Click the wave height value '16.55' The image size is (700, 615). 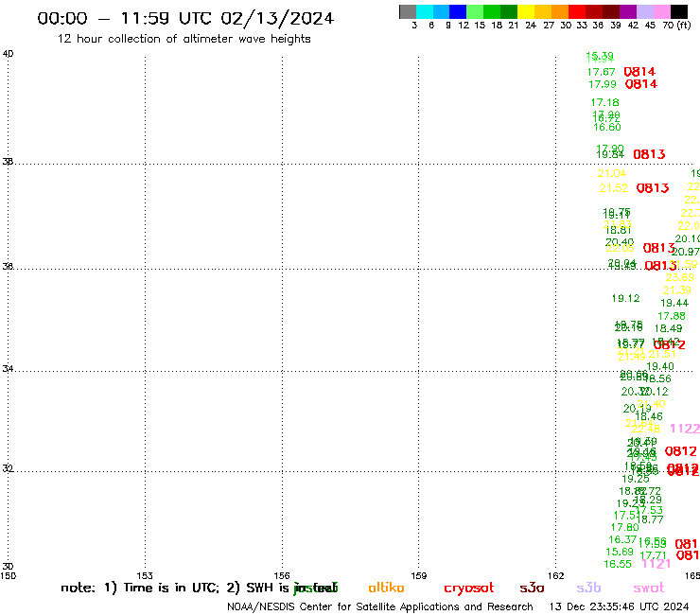pos(618,565)
